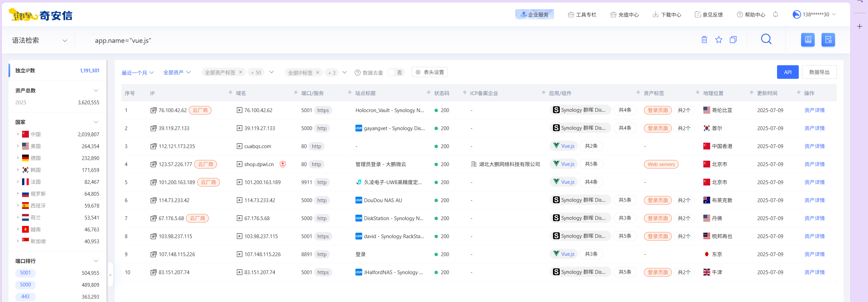868x302 pixels.
Task: Click the Synology icon in row 1
Action: coord(556,110)
